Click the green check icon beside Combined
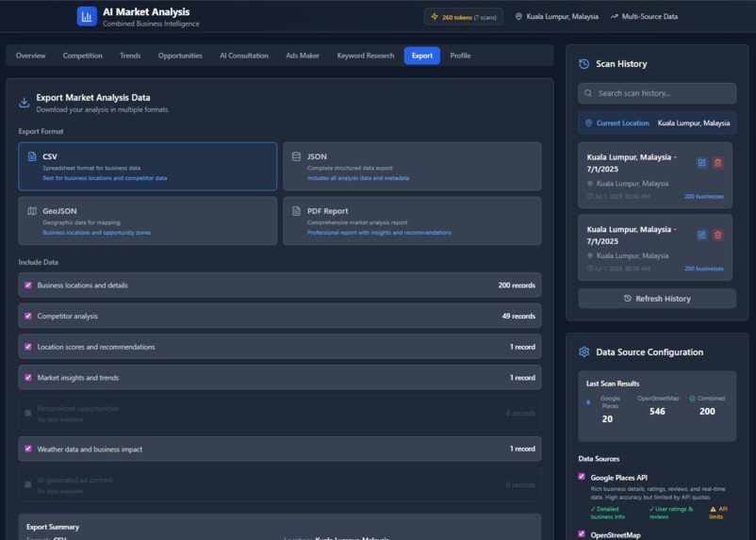This screenshot has height=540, width=756. pos(692,399)
